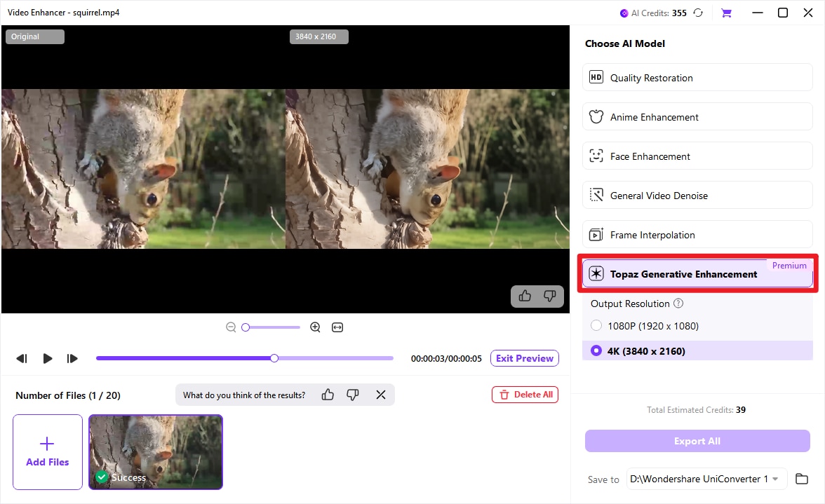Fit preview to window width
This screenshot has height=504, width=825.
point(337,327)
